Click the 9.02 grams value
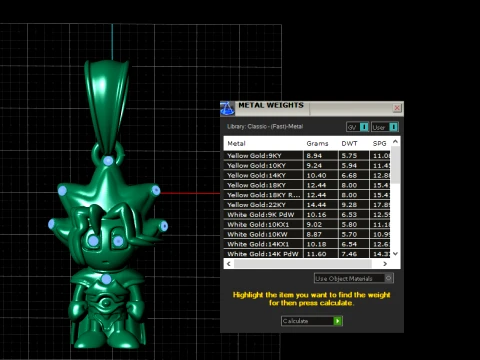Screen dimensions: 480x360 (x=314, y=224)
